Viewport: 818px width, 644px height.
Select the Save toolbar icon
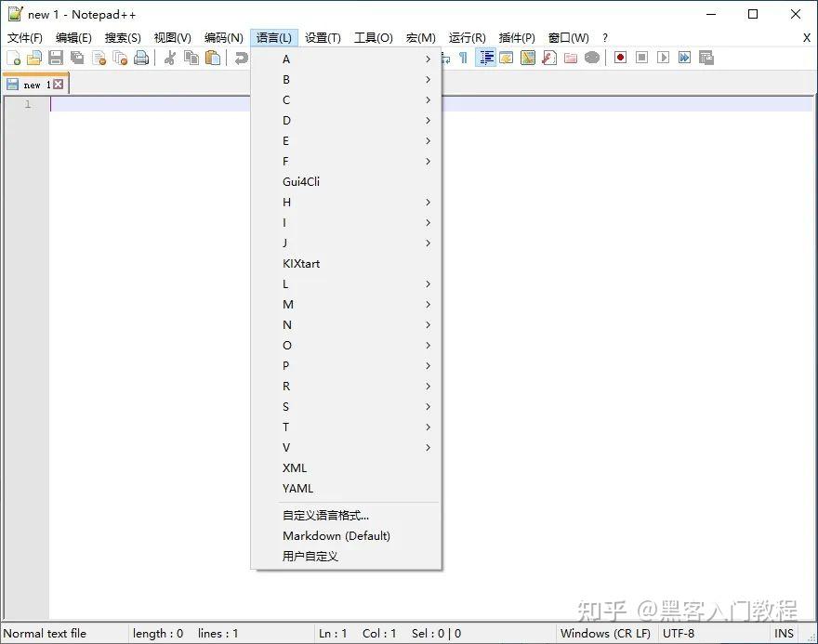(56, 57)
